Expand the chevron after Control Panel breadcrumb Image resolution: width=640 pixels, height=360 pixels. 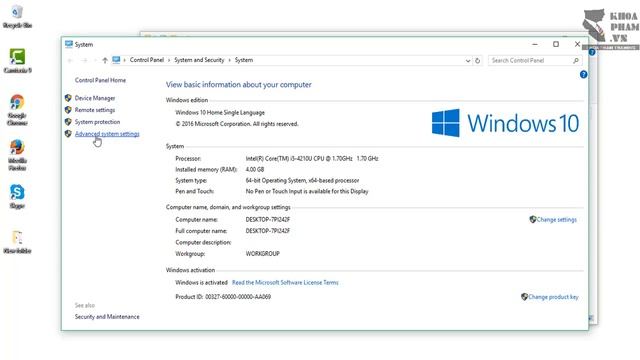pos(169,60)
